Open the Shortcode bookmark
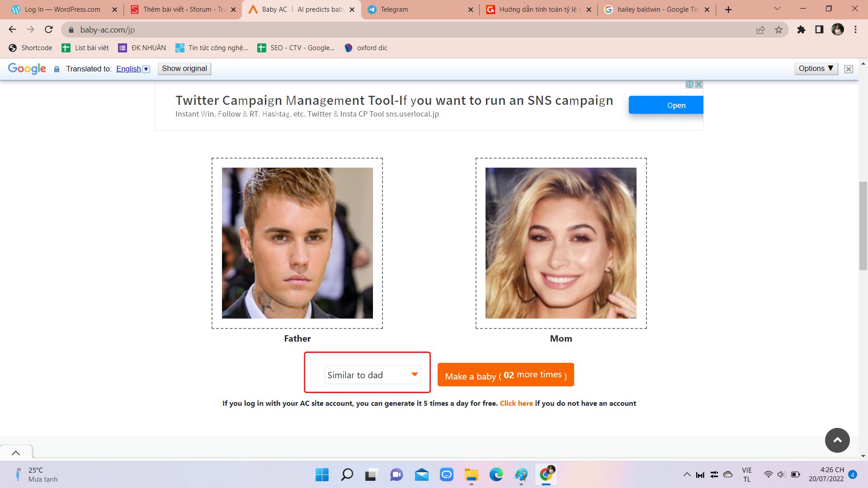The image size is (868, 488). 30,48
